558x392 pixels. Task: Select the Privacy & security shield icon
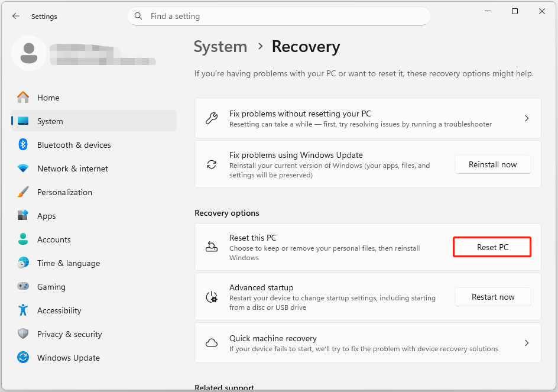click(23, 334)
